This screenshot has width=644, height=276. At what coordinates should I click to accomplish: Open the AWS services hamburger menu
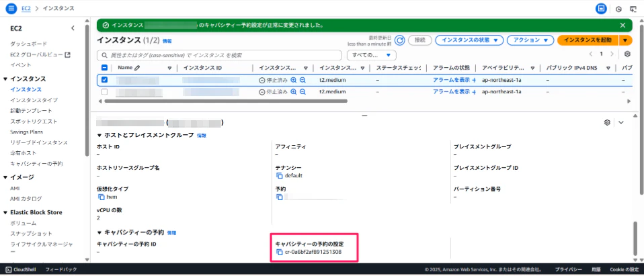[11, 8]
